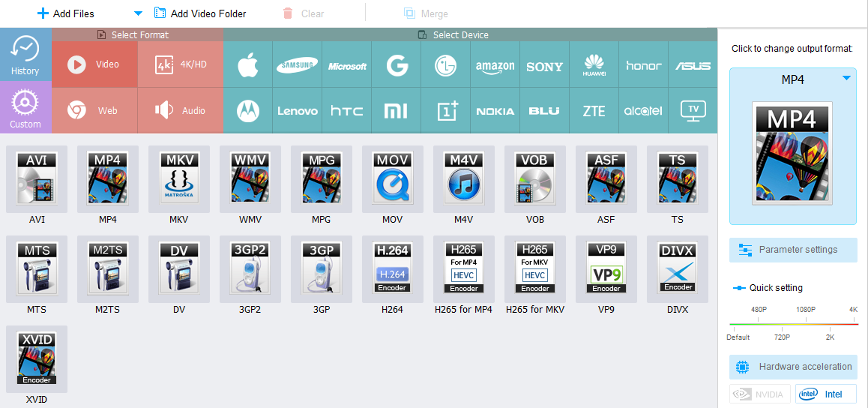Image resolution: width=868 pixels, height=408 pixels.
Task: Switch to the 4K/HD format tab
Action: (x=181, y=64)
